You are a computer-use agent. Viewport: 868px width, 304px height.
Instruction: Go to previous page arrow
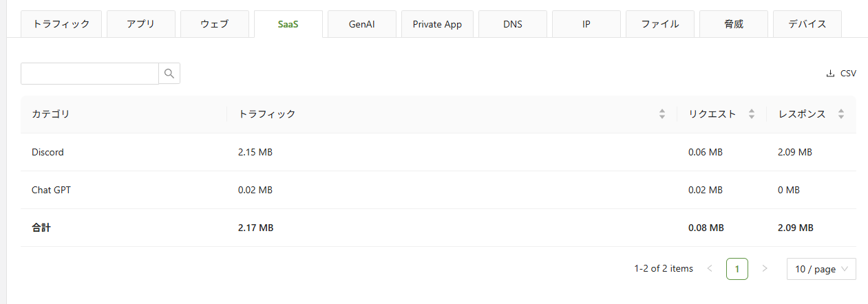(710, 269)
